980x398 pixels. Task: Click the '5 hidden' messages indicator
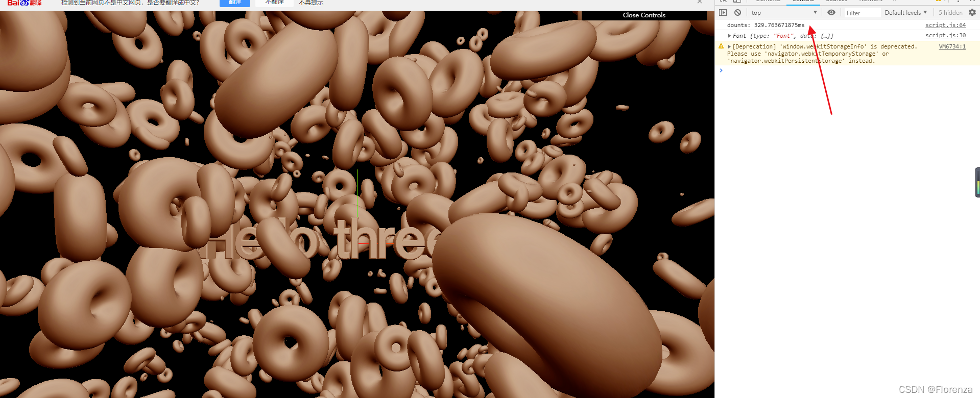click(x=950, y=13)
